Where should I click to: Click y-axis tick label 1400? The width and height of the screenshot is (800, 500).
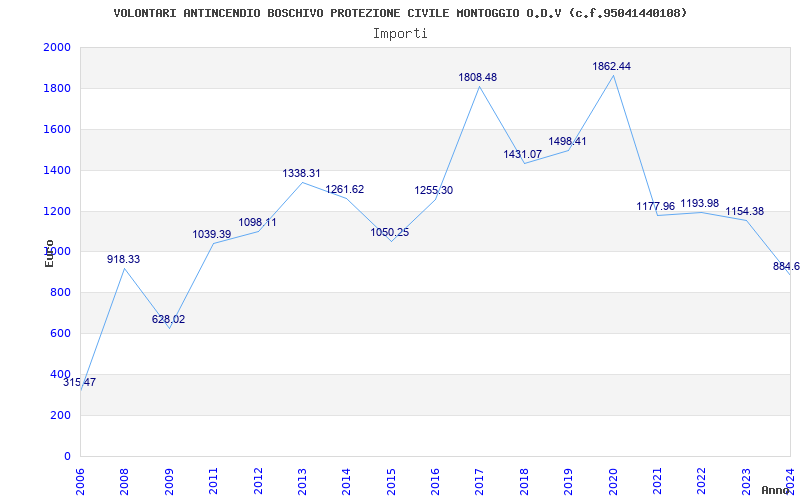point(57,170)
